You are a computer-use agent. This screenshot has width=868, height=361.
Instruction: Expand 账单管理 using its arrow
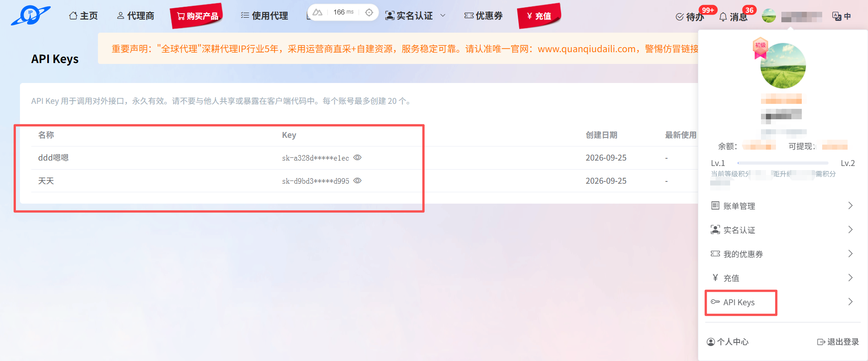pyautogui.click(x=850, y=205)
